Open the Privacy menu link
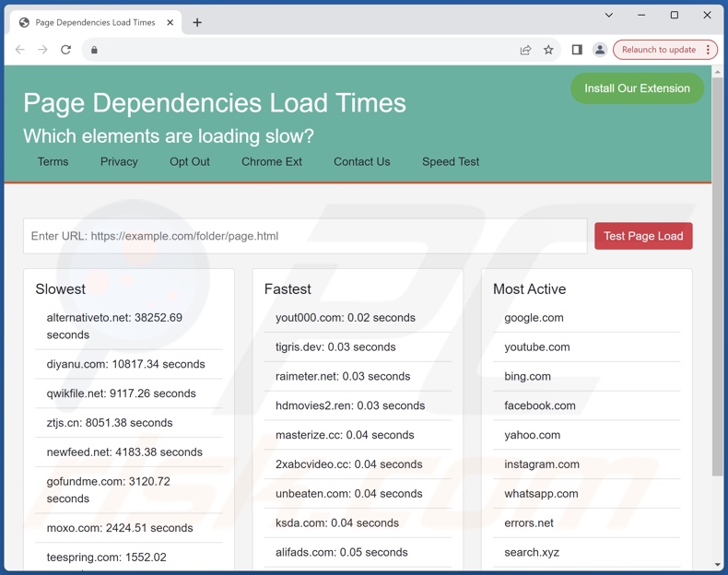This screenshot has height=575, width=728. click(119, 161)
